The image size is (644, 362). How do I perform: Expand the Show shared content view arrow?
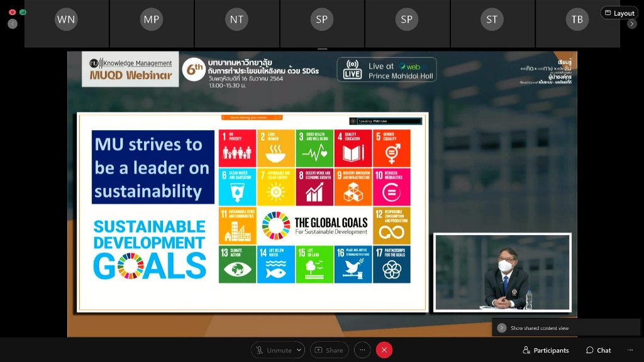point(502,328)
